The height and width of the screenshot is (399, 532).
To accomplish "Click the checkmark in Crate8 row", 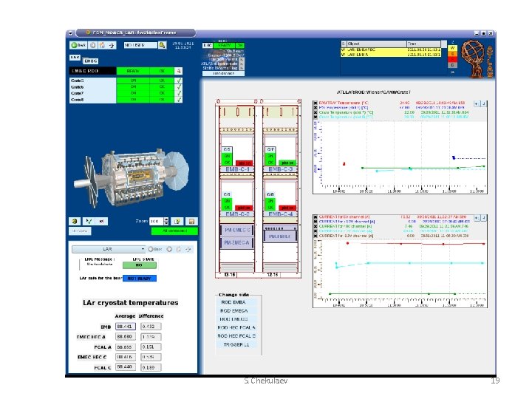I will pos(179,100).
